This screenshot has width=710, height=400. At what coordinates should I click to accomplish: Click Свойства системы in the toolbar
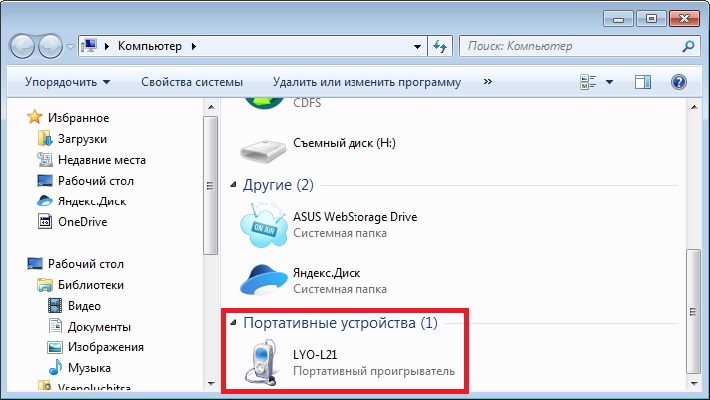(x=192, y=82)
